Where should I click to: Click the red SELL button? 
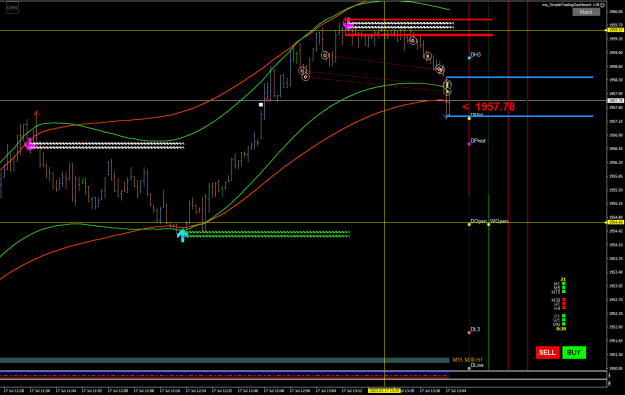click(547, 352)
